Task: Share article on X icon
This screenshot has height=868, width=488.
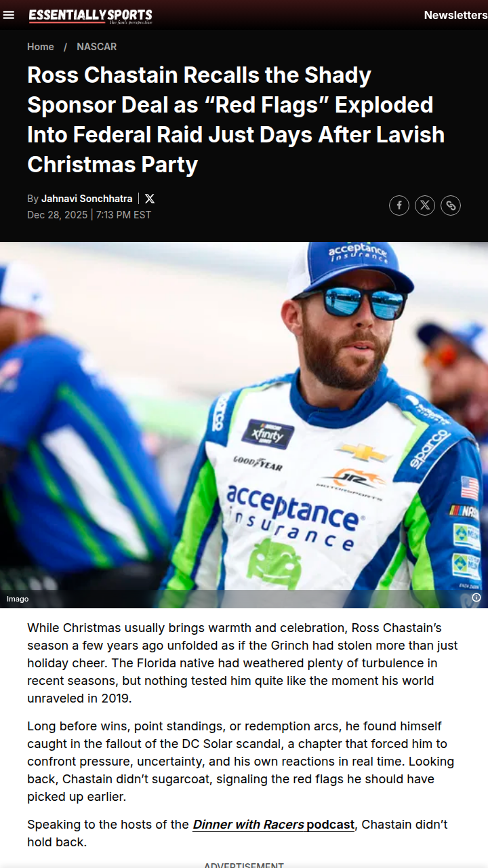Action: 425,205
